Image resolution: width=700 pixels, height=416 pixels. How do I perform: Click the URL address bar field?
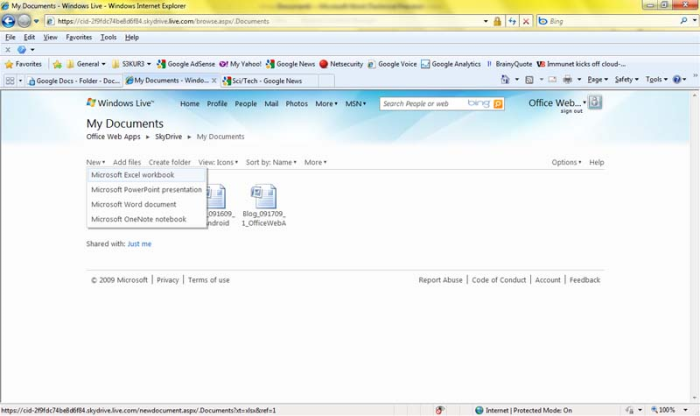point(263,21)
